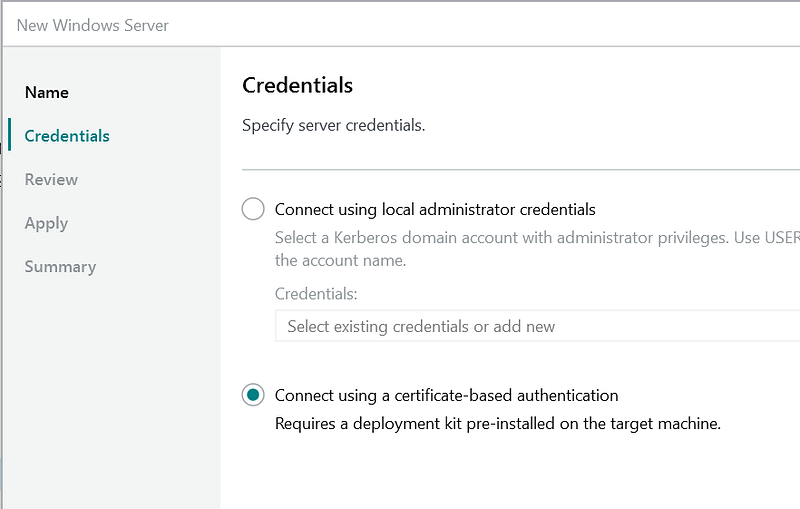Switch to the Apply step
The width and height of the screenshot is (800, 509).
point(46,223)
